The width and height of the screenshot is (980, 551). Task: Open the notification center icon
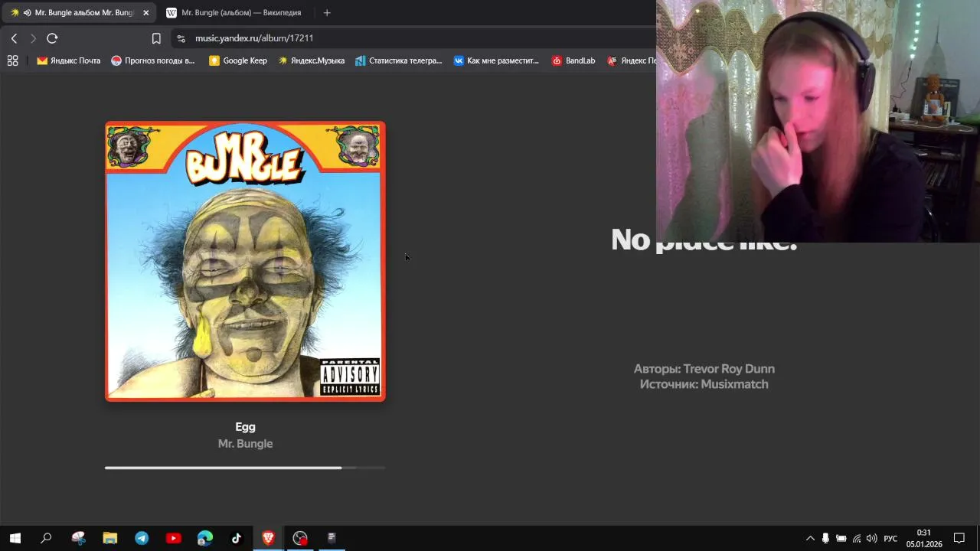(x=959, y=538)
